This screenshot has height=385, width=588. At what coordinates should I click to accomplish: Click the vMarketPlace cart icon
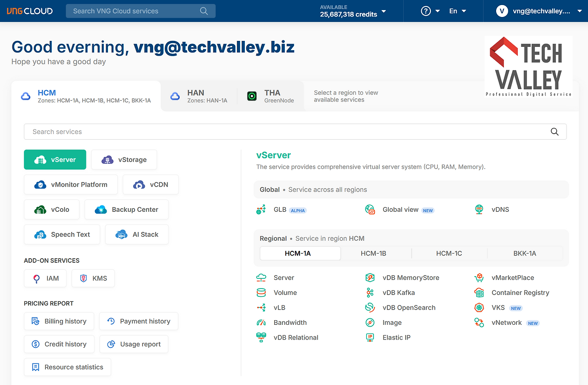click(479, 277)
